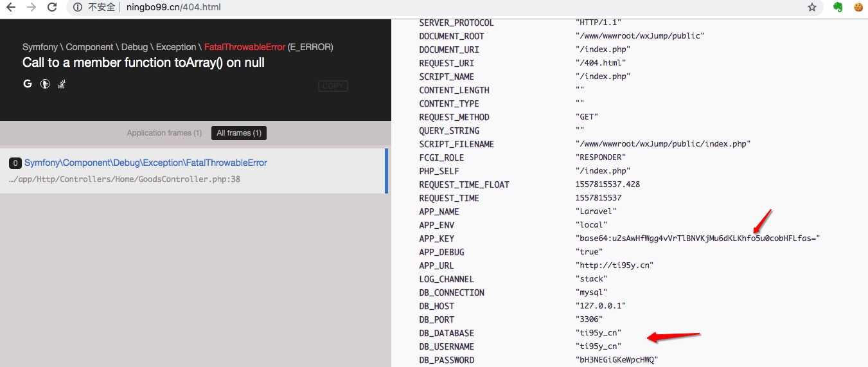This screenshot has width=868, height=367.
Task: Bookmark this page with the star
Action: tap(812, 8)
